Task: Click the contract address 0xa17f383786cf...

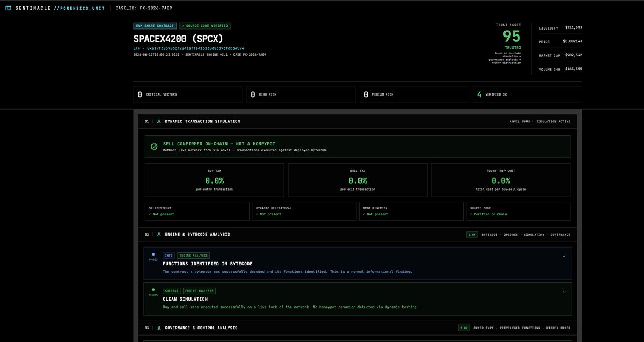Action: [195, 48]
